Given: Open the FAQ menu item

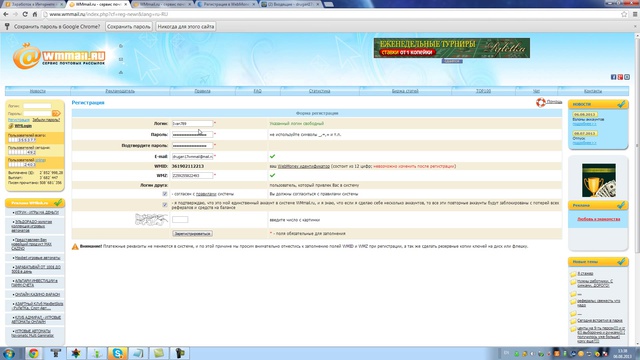Looking at the screenshot, I should coord(258,91).
